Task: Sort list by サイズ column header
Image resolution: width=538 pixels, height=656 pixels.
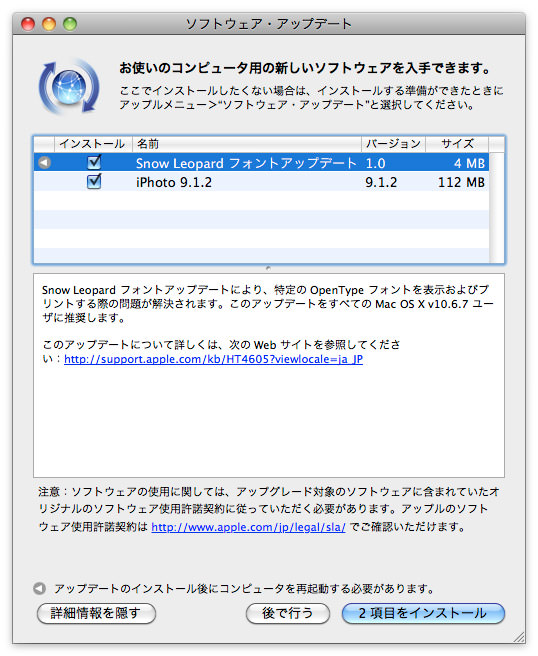Action: click(x=457, y=144)
